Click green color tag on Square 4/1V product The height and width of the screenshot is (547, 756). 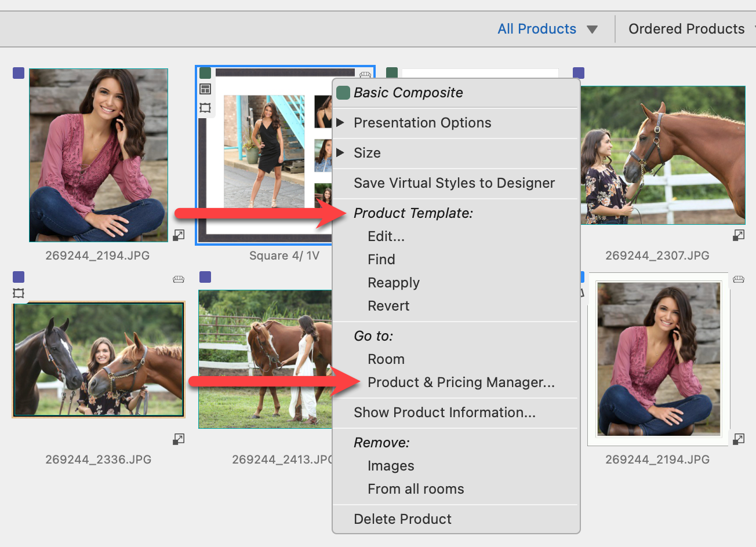pos(205,73)
